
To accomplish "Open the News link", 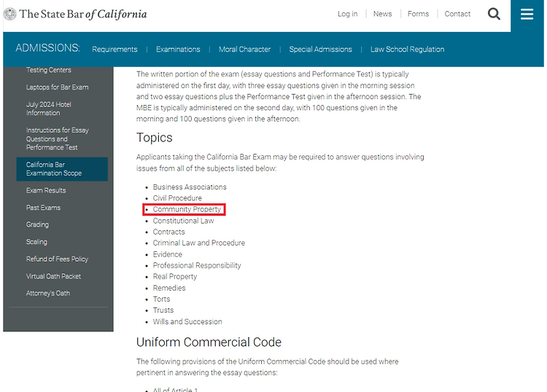I will [382, 14].
